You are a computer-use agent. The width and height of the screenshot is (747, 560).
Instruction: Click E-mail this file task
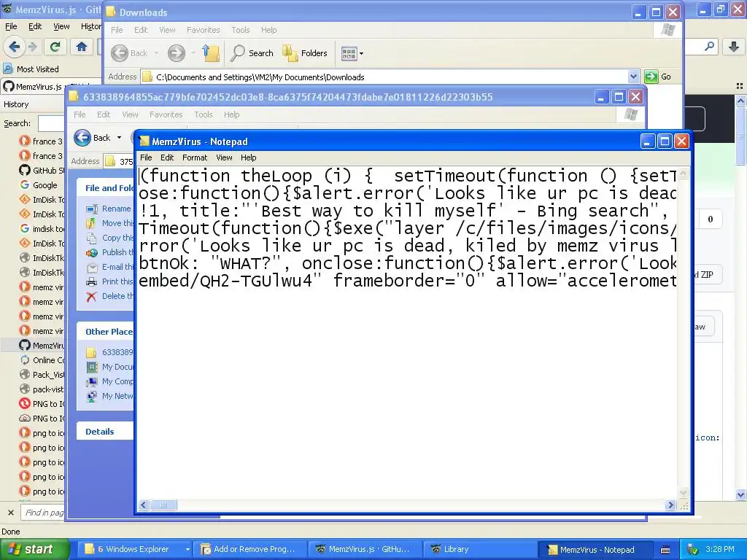point(111,267)
